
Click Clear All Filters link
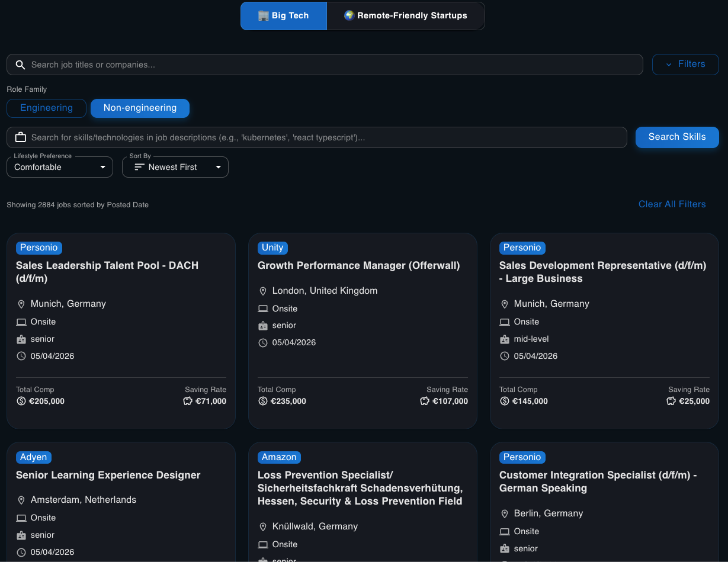672,204
